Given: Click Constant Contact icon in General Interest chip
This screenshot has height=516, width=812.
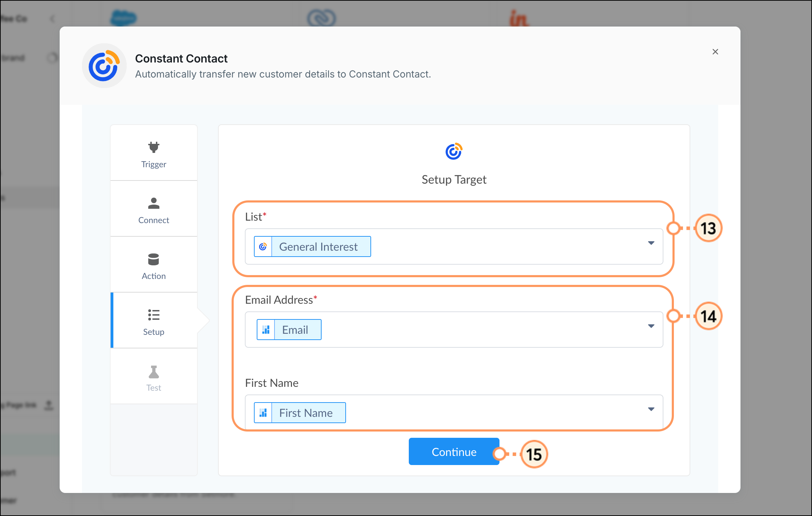Looking at the screenshot, I should pos(263,246).
